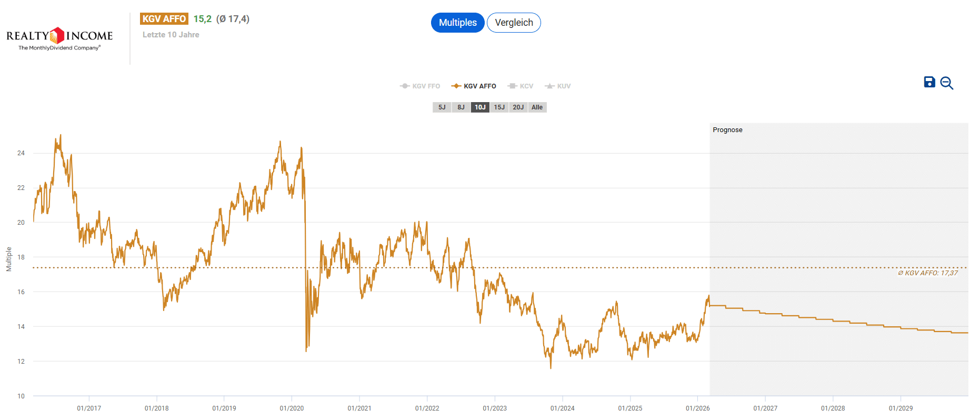Switch to 15J time range
Screen dimensions: 980x420
[499, 107]
